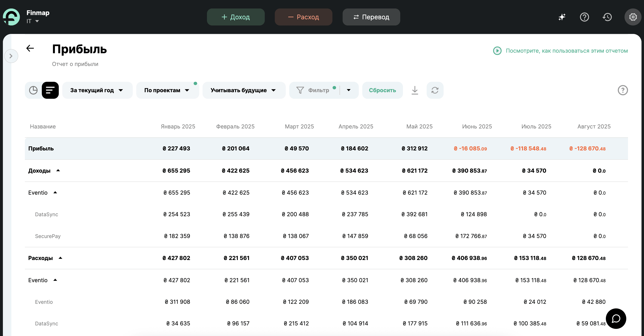644x336 pixels.
Task: Click the Июнь 2025 column header
Action: pyautogui.click(x=477, y=126)
